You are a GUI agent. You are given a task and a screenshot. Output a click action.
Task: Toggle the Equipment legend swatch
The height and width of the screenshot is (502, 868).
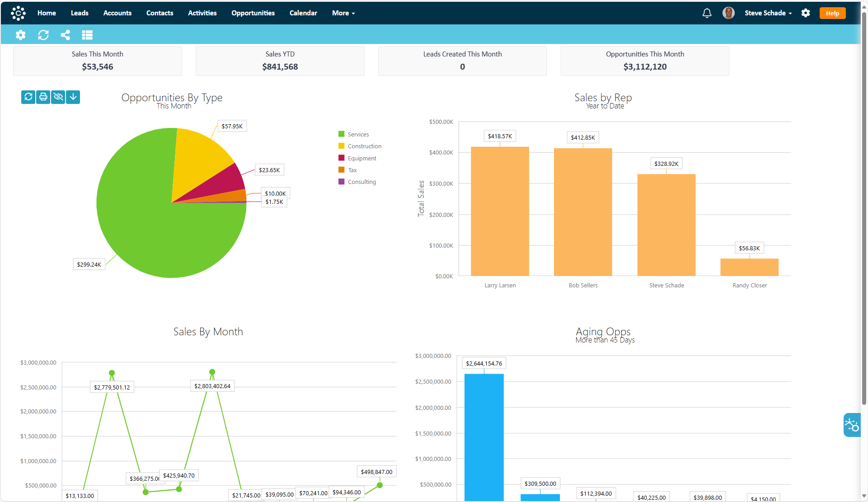342,158
